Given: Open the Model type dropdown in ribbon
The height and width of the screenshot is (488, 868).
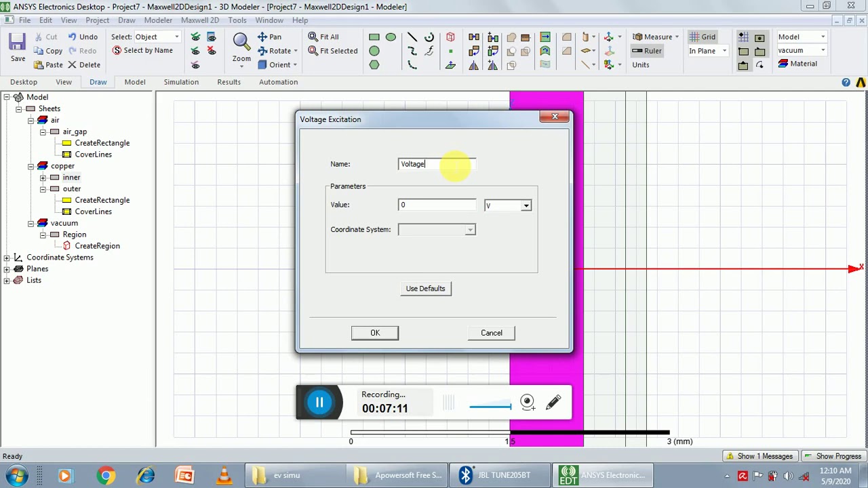Looking at the screenshot, I should tap(823, 37).
